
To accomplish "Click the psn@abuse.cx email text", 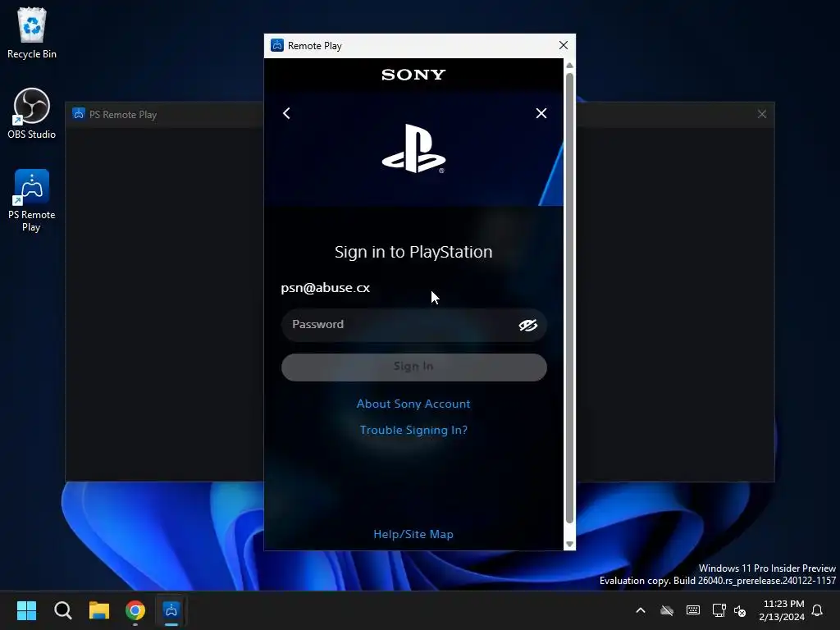I will click(325, 288).
